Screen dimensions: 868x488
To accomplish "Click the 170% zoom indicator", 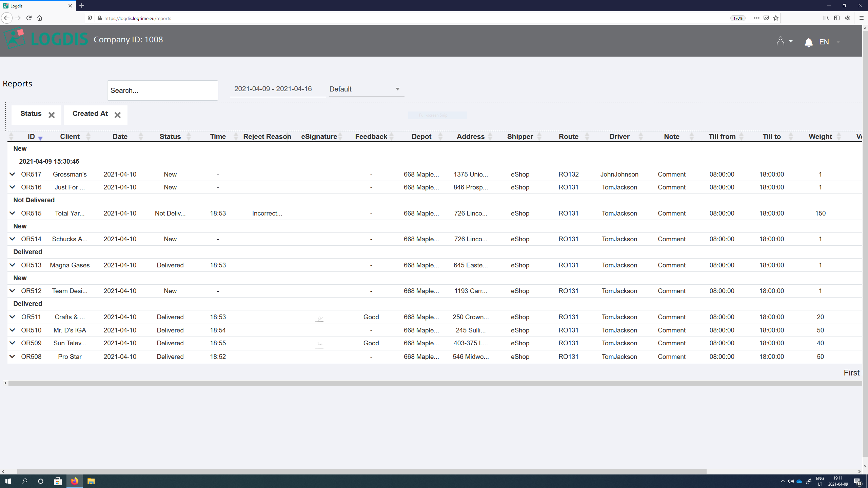I will click(x=737, y=18).
